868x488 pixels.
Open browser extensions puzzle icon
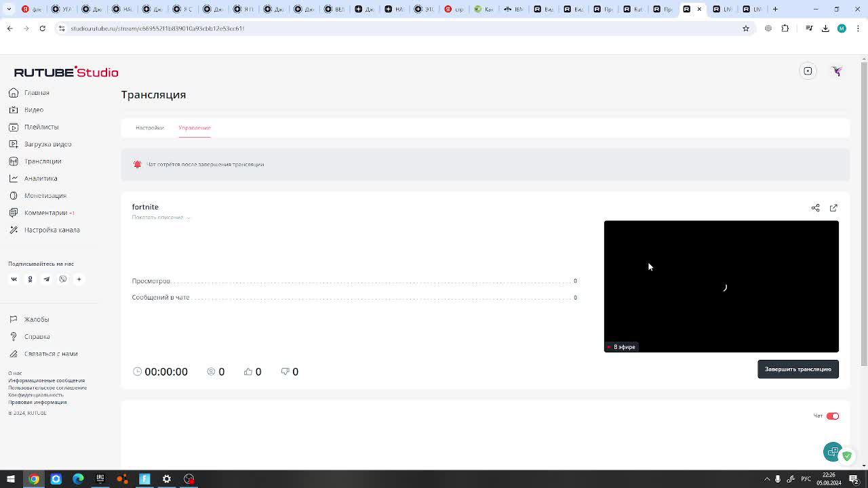point(785,28)
